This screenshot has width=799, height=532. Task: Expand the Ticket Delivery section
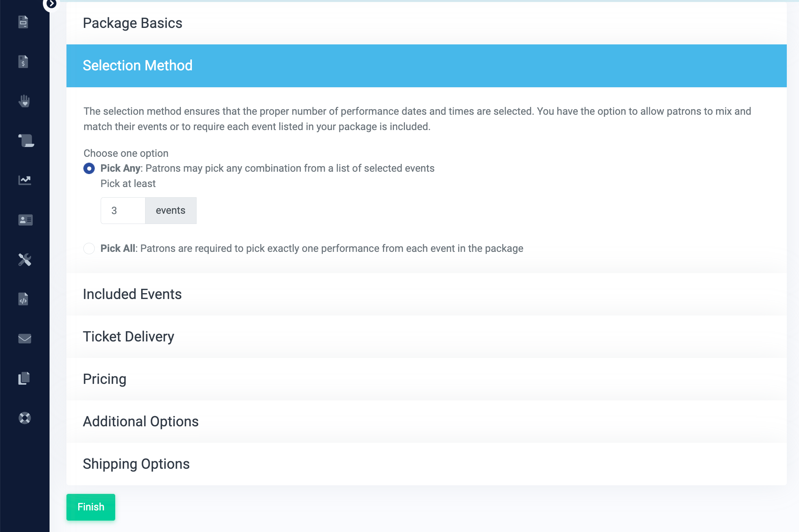pos(128,337)
